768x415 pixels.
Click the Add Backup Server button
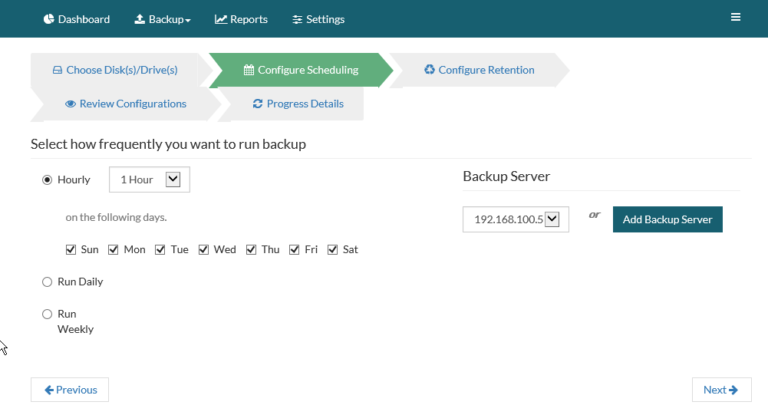point(668,220)
